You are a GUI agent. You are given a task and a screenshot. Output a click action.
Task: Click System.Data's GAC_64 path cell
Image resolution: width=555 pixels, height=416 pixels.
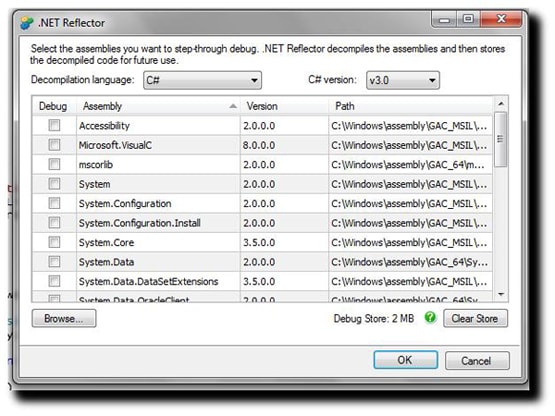tap(411, 262)
